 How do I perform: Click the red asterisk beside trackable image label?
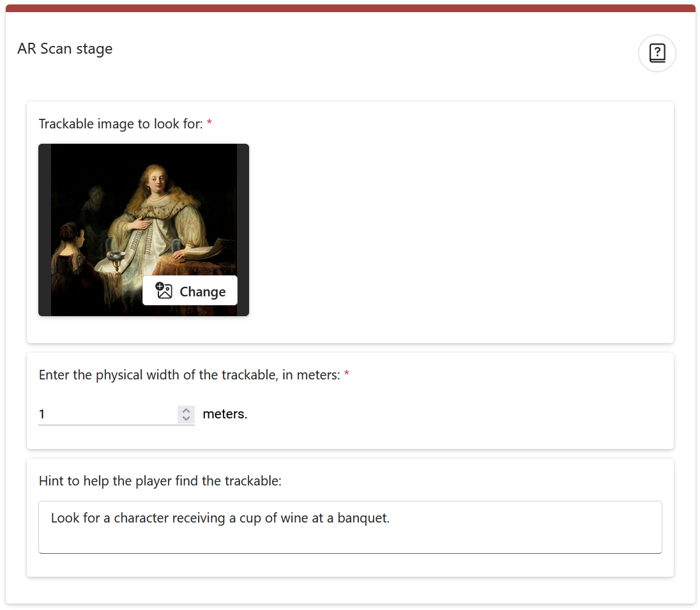coord(209,123)
